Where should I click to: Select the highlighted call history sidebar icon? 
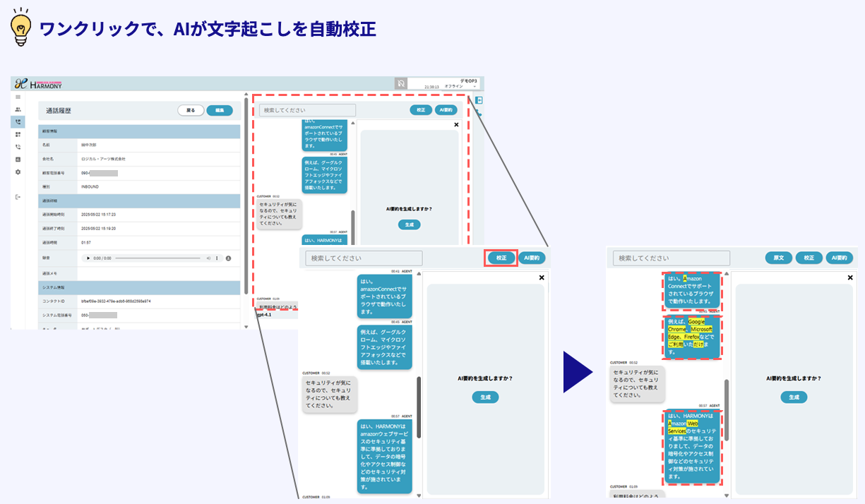tap(18, 122)
